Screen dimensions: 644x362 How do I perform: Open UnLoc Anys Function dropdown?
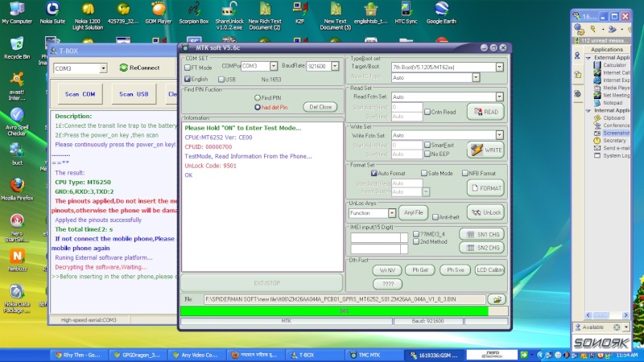(x=391, y=213)
